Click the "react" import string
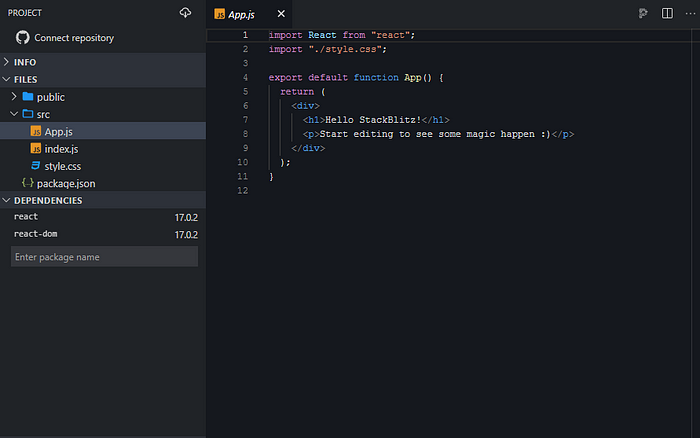The height and width of the screenshot is (438, 700). pos(390,35)
